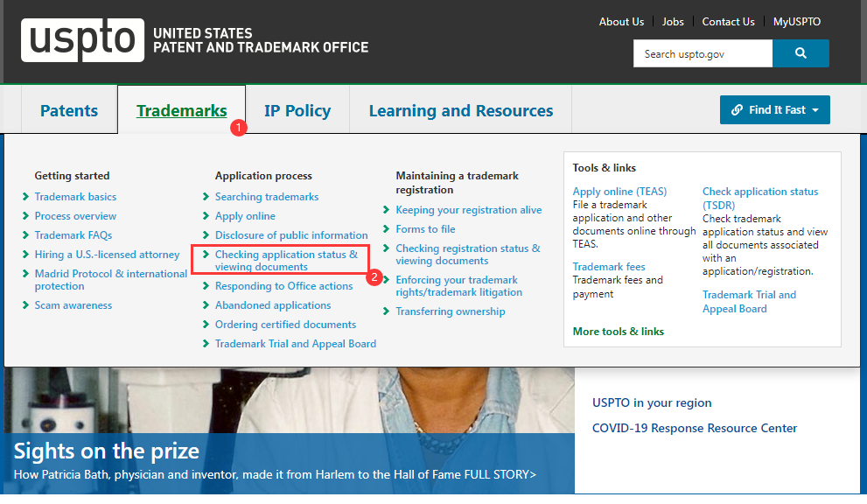Open Trademark basics
Viewport: 867px width, 504px height.
76,196
